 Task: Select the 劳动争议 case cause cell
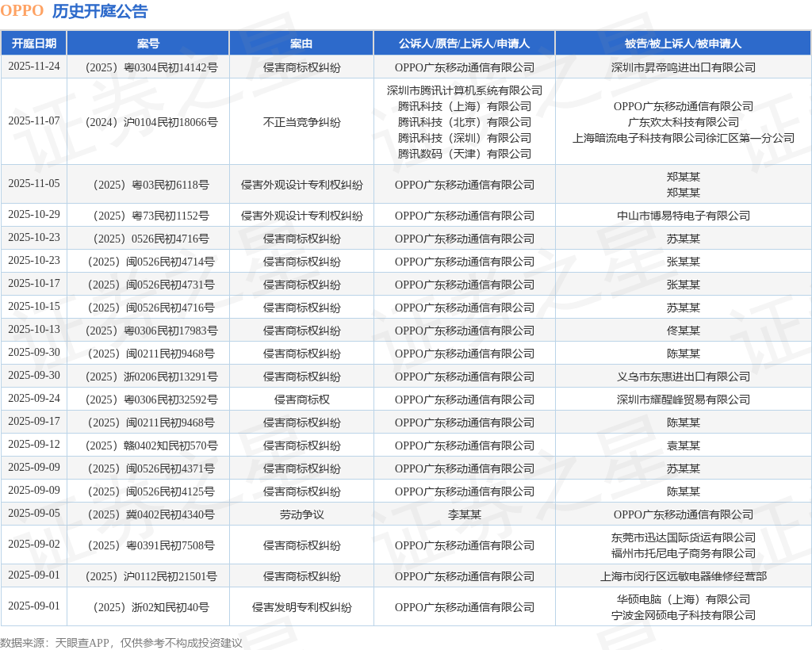pyautogui.click(x=301, y=514)
